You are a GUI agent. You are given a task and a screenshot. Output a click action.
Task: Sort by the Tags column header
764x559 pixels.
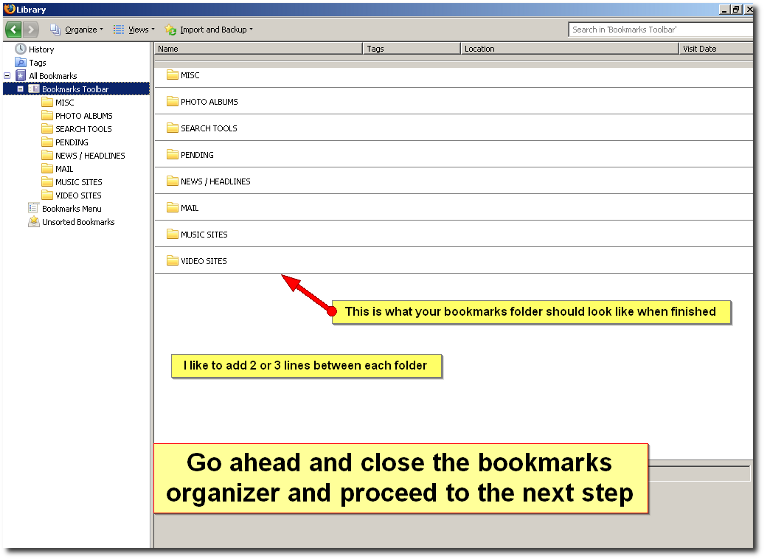click(412, 49)
